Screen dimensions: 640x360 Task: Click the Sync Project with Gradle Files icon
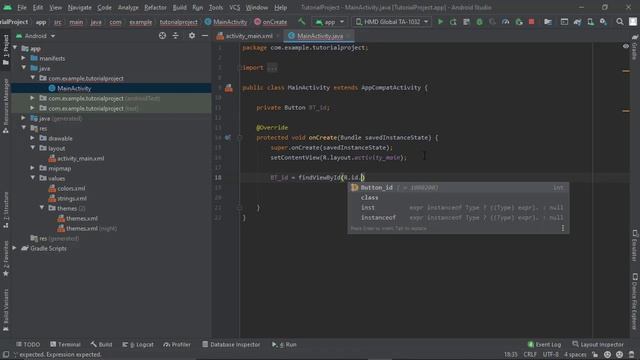[577, 22]
